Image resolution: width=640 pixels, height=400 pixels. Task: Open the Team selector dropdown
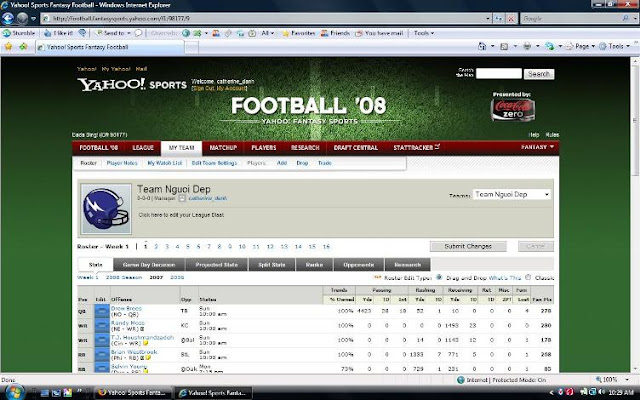click(x=512, y=195)
